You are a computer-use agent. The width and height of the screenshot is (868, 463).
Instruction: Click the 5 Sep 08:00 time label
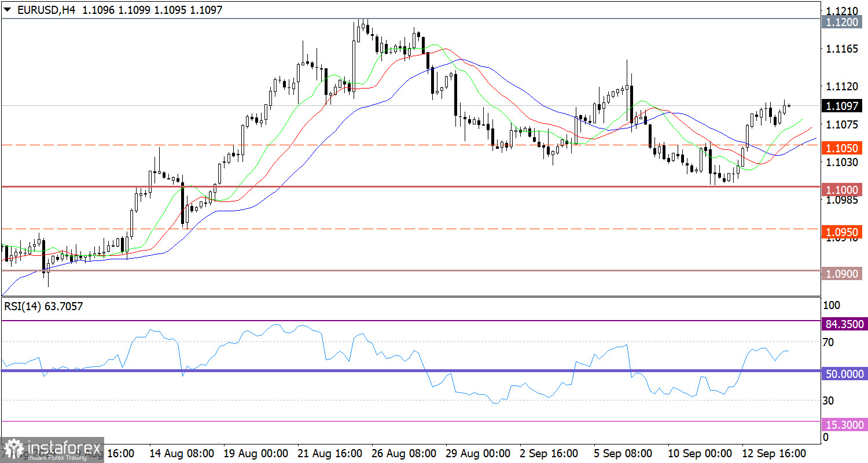pos(624,453)
